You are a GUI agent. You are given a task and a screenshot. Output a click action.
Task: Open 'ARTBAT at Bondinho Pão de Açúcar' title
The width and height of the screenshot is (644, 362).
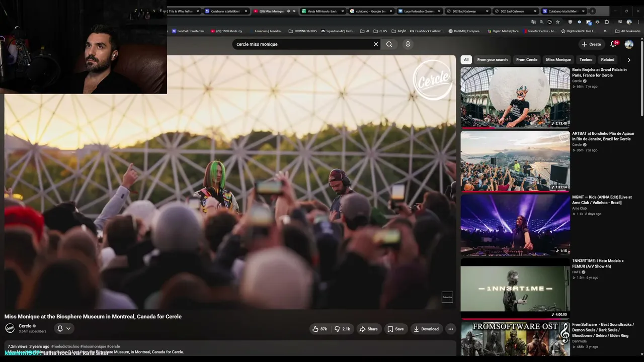point(603,136)
